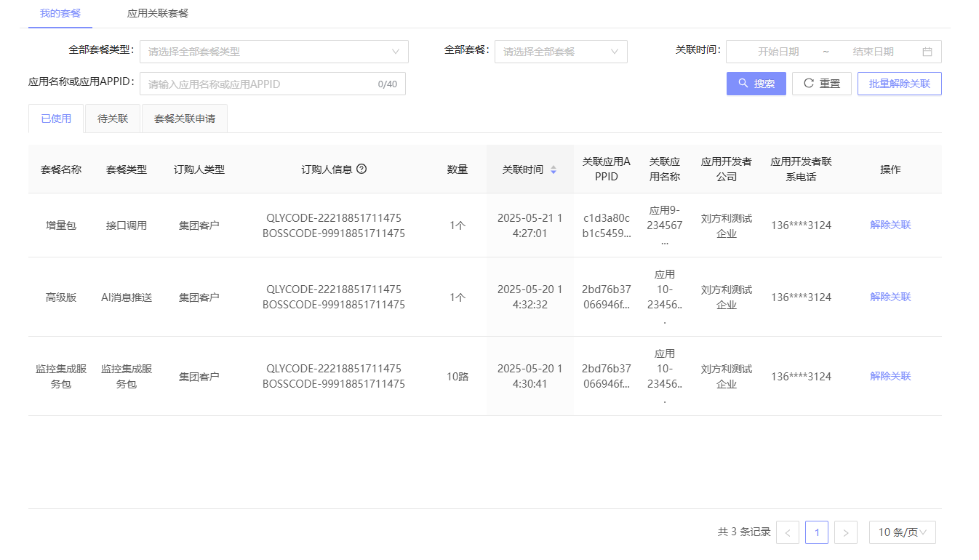979x560 pixels.
Task: Click the 高级版 package name cell
Action: (61, 297)
